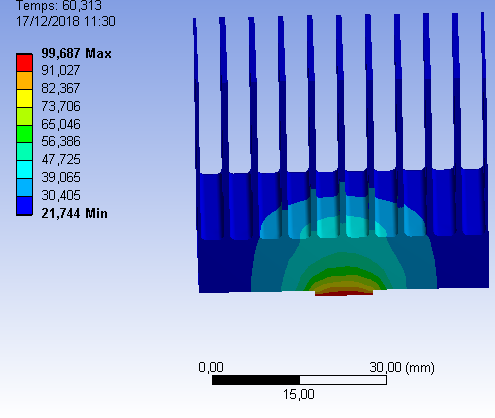The width and height of the screenshot is (495, 418).
Task: Click the '17/12/2018 11:30' date stamp
Action: pos(66,22)
